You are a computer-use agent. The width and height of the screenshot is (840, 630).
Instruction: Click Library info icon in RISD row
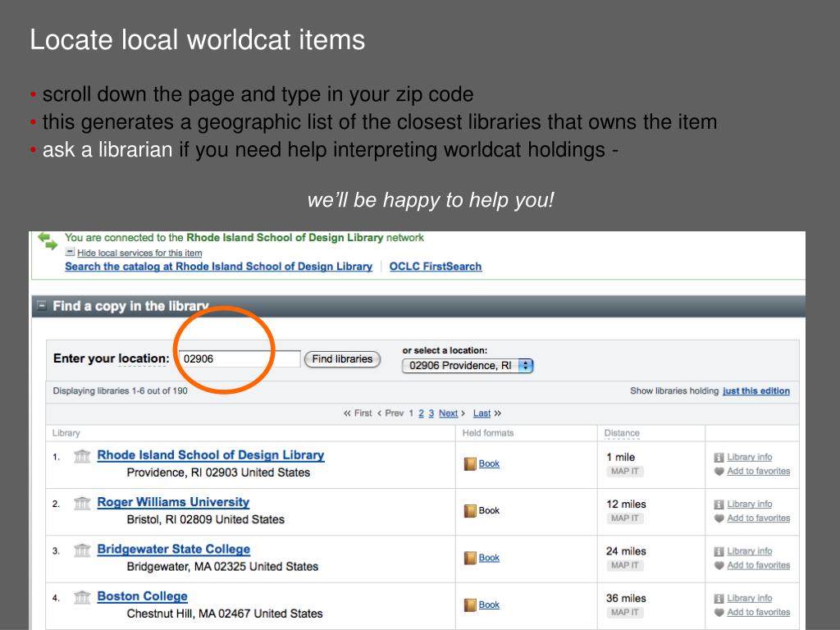tap(719, 457)
